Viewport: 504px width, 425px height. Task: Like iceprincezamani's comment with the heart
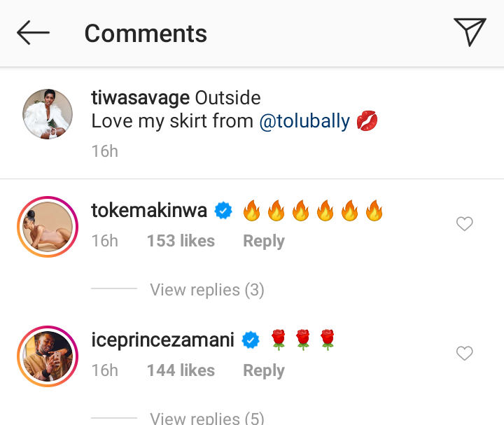[465, 354]
